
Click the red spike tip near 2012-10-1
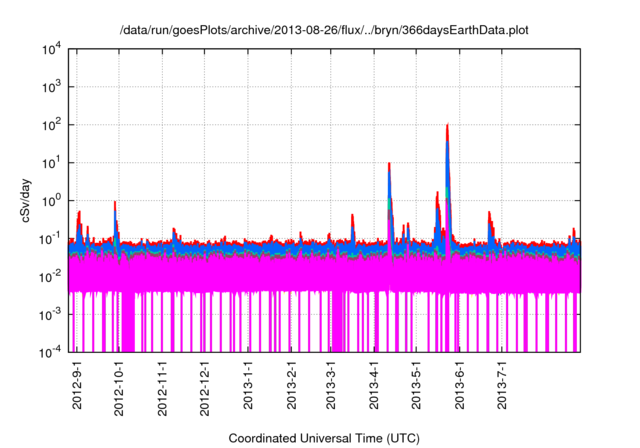coord(116,202)
